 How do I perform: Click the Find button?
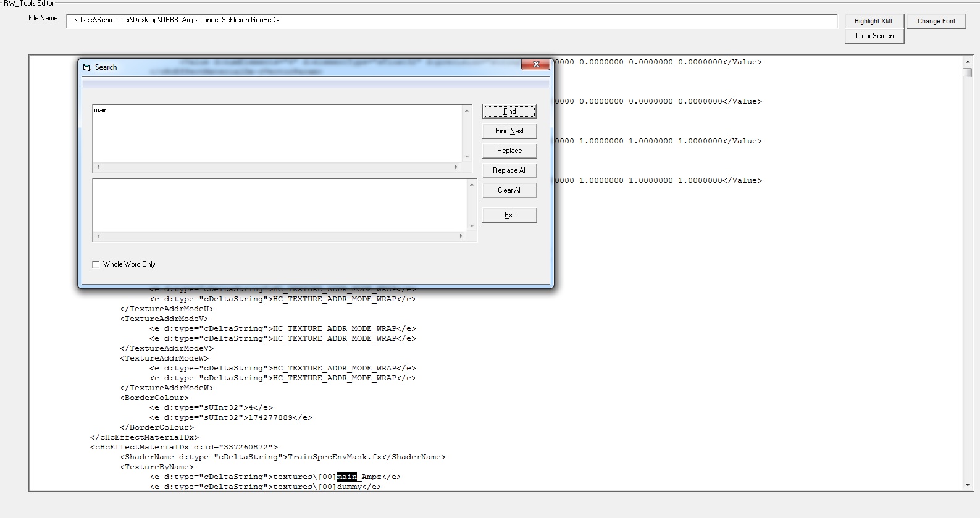[509, 111]
